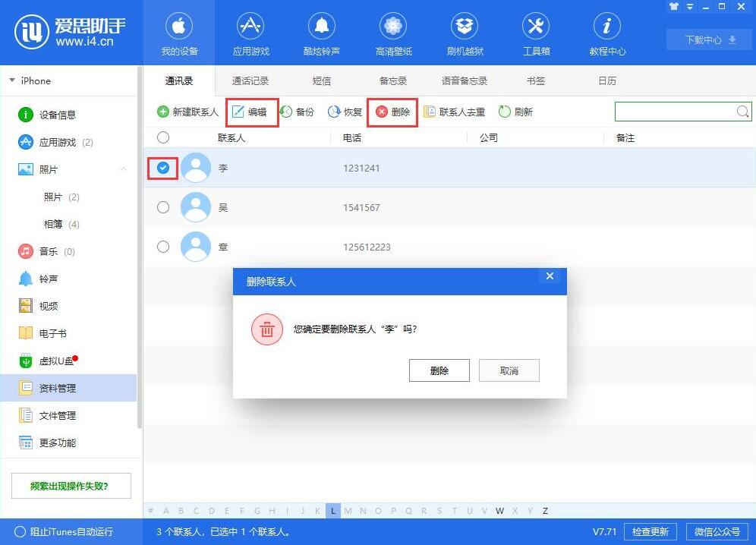Jump to letter Z index
Viewport: 756px width, 545px height.
[x=545, y=511]
